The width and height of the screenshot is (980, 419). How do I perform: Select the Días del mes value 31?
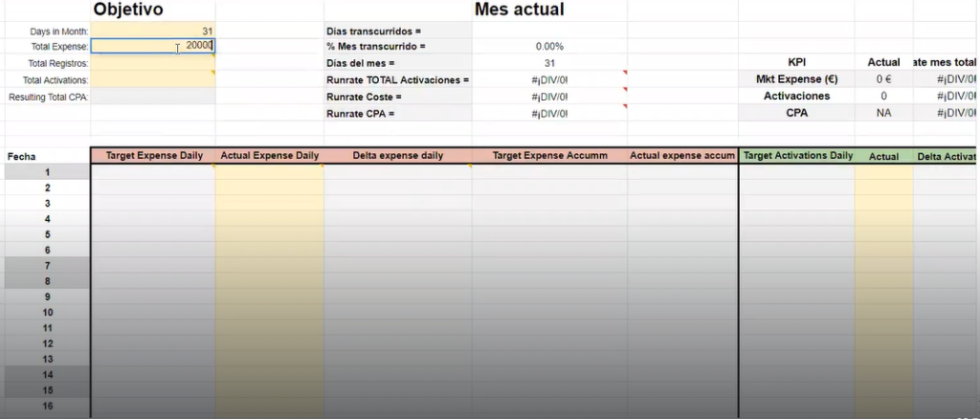(549, 63)
